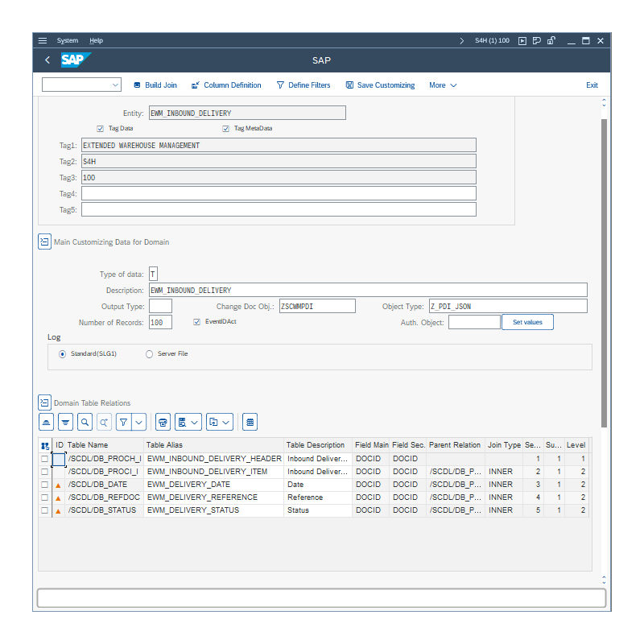Select the Sort Ascending icon
The image size is (644, 644).
46,421
